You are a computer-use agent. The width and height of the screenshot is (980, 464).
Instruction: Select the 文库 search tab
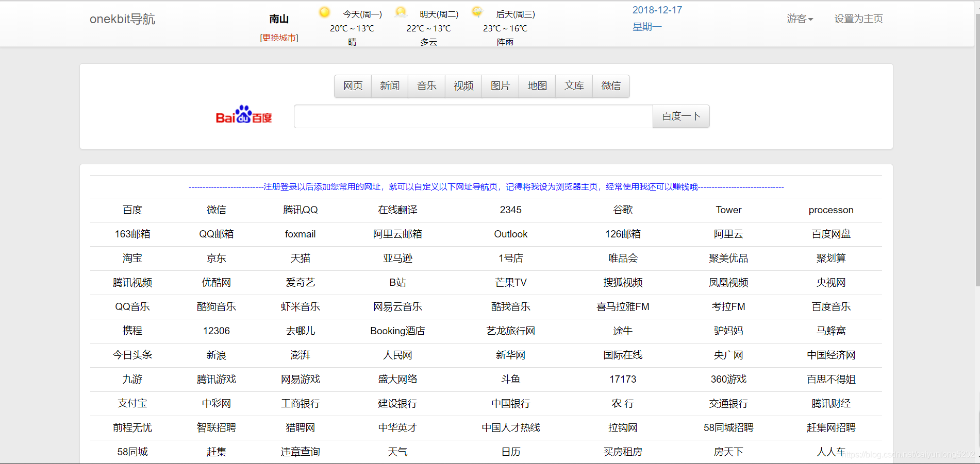pos(574,86)
